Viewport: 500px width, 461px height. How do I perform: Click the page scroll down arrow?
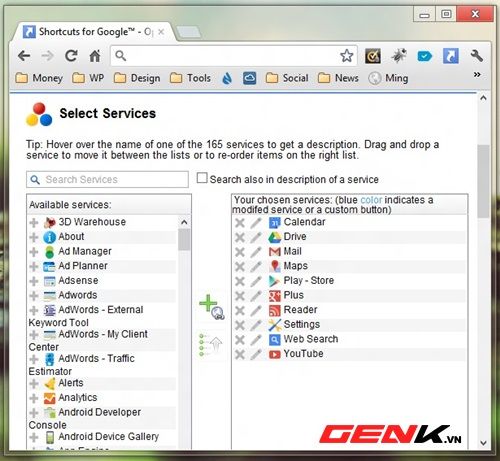(483, 443)
